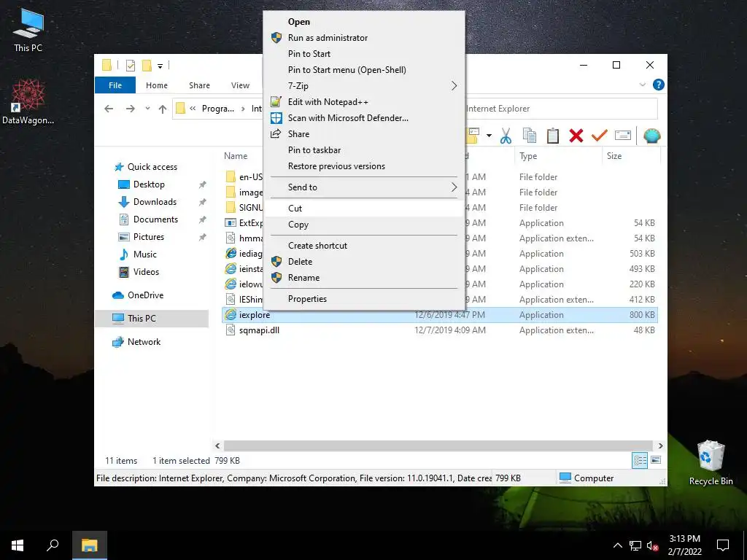This screenshot has height=560, width=747.
Task: Choose Pin to Start
Action: click(364, 54)
